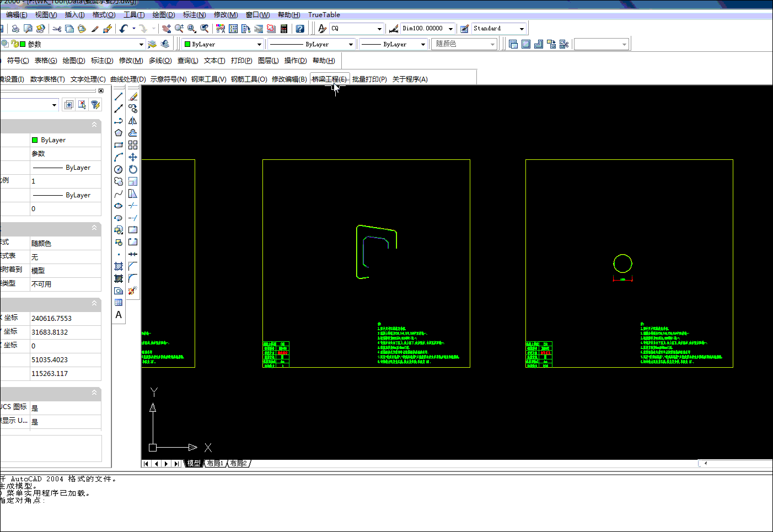The width and height of the screenshot is (773, 532).
Task: Select the Multiline Text tool
Action: pyautogui.click(x=119, y=315)
